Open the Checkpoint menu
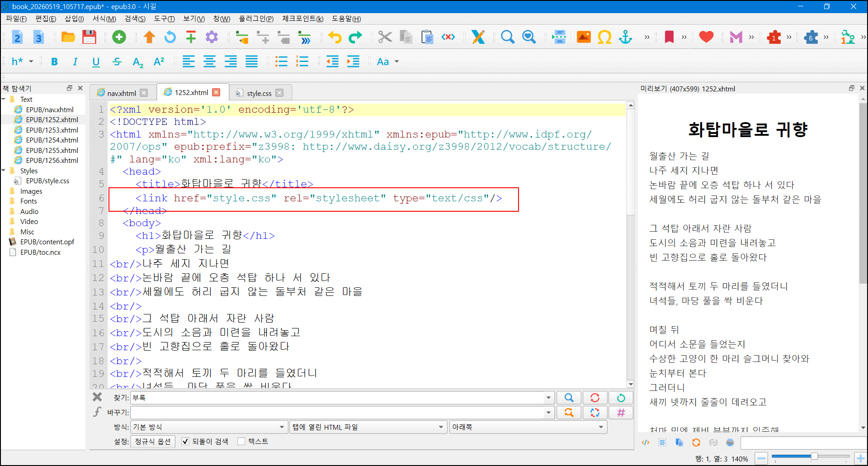Viewport: 868px width, 466px height. pos(302,19)
